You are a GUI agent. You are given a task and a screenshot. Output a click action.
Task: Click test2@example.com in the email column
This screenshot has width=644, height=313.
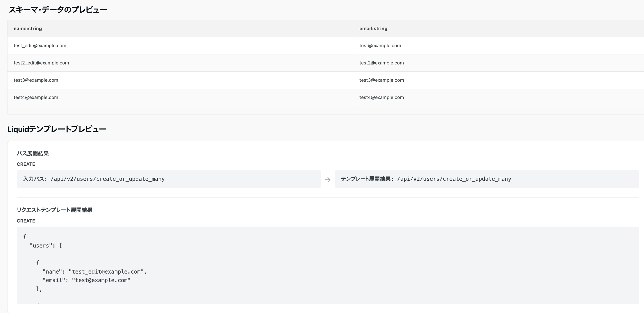[381, 63]
